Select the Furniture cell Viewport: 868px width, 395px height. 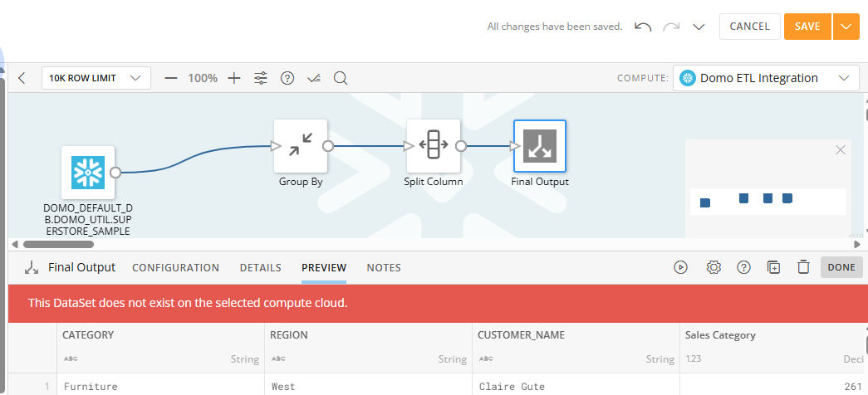160,386
